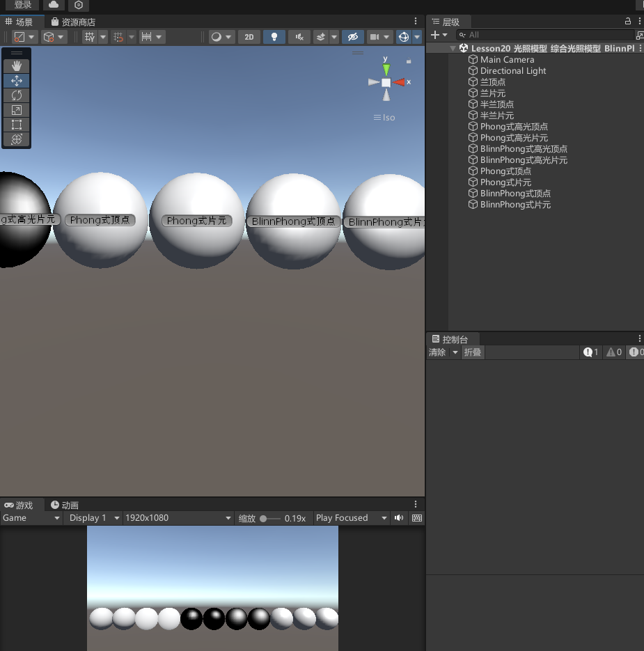Viewport: 644px width, 651px height.
Task: Click the hierarchy panel lock icon
Action: pyautogui.click(x=628, y=22)
